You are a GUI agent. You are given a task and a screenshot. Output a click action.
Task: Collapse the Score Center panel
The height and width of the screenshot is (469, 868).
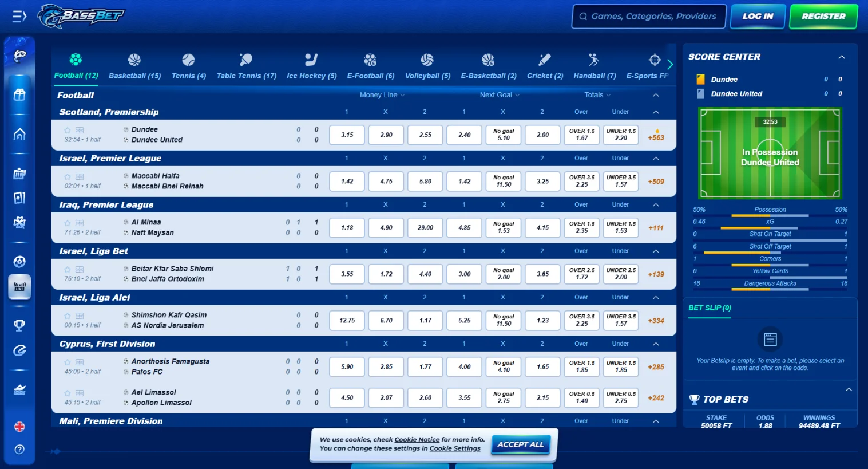pos(841,57)
